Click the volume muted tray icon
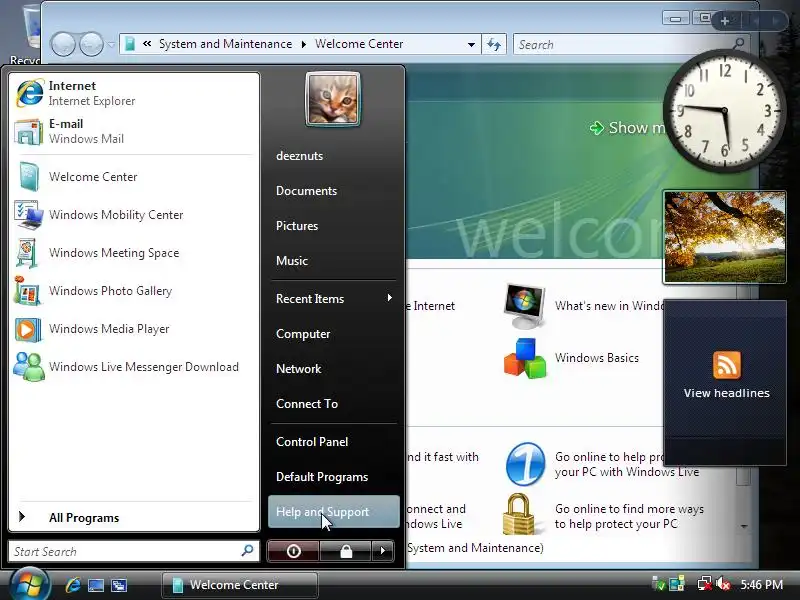Screen dimensions: 800x600 coord(723,584)
